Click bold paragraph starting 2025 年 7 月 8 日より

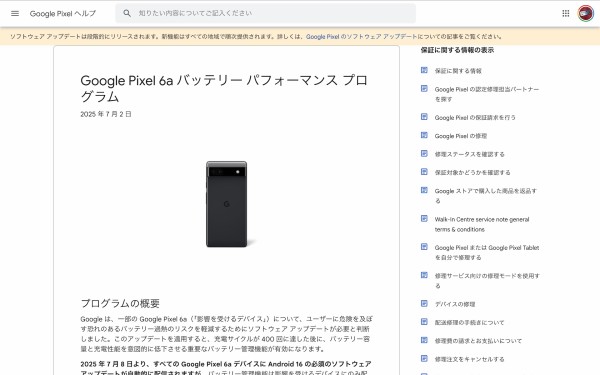(x=226, y=368)
